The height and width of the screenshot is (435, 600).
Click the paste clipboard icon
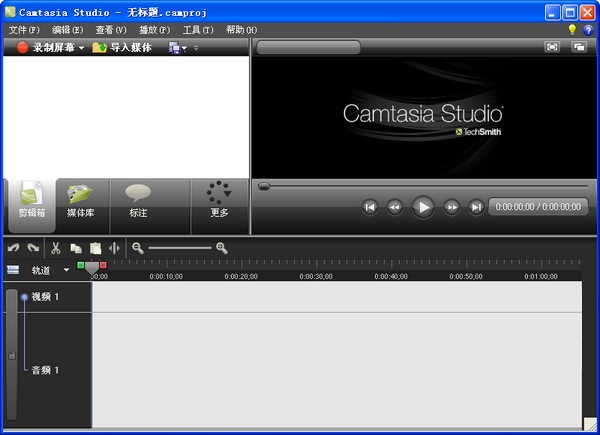click(95, 248)
